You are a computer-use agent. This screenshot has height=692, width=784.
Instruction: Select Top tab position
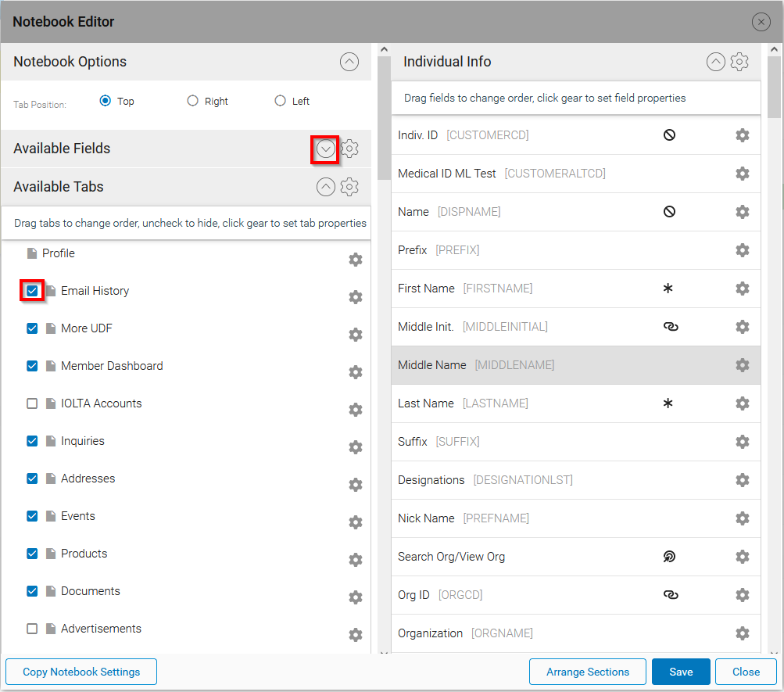pos(105,101)
